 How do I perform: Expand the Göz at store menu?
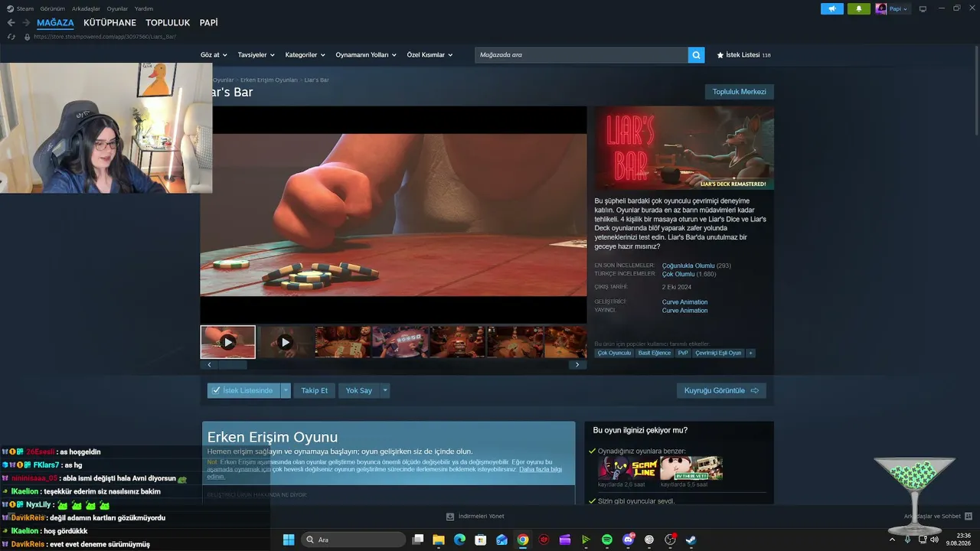[x=214, y=55]
